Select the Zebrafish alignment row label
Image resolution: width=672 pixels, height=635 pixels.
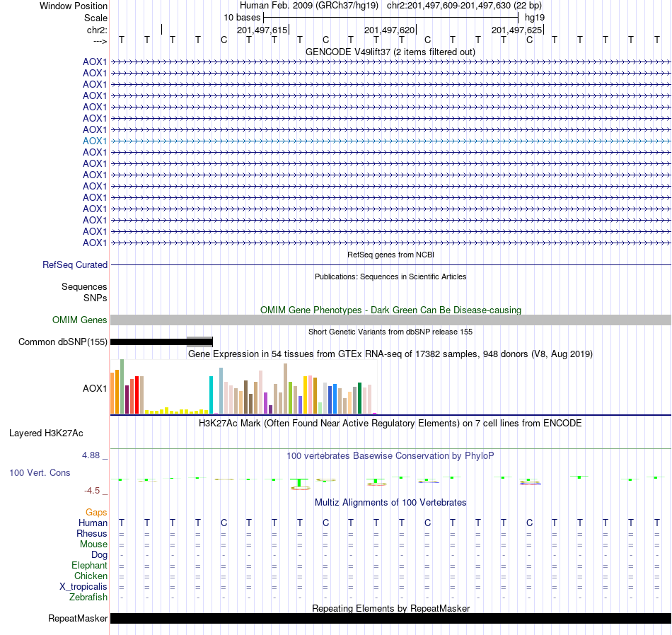point(88,597)
